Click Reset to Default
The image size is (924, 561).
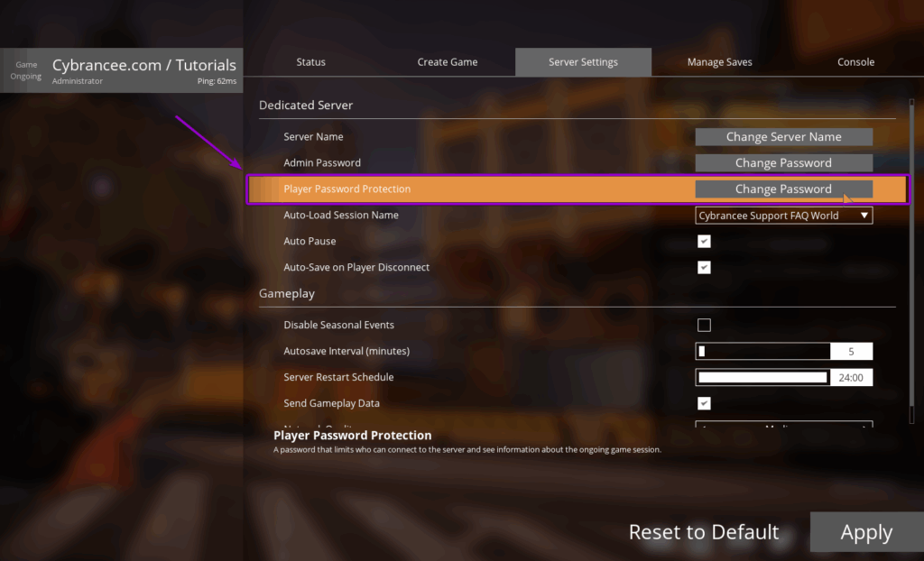pyautogui.click(x=704, y=532)
